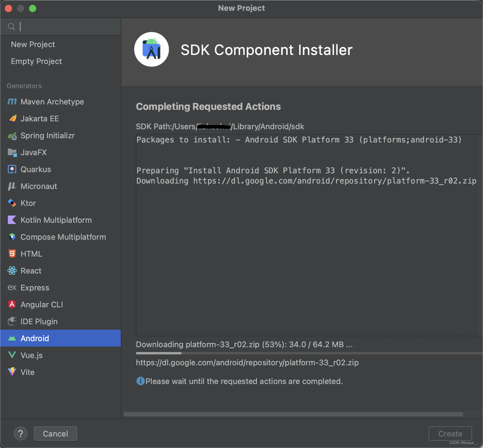
Task: Click the green maximize window button
Action: 33,8
